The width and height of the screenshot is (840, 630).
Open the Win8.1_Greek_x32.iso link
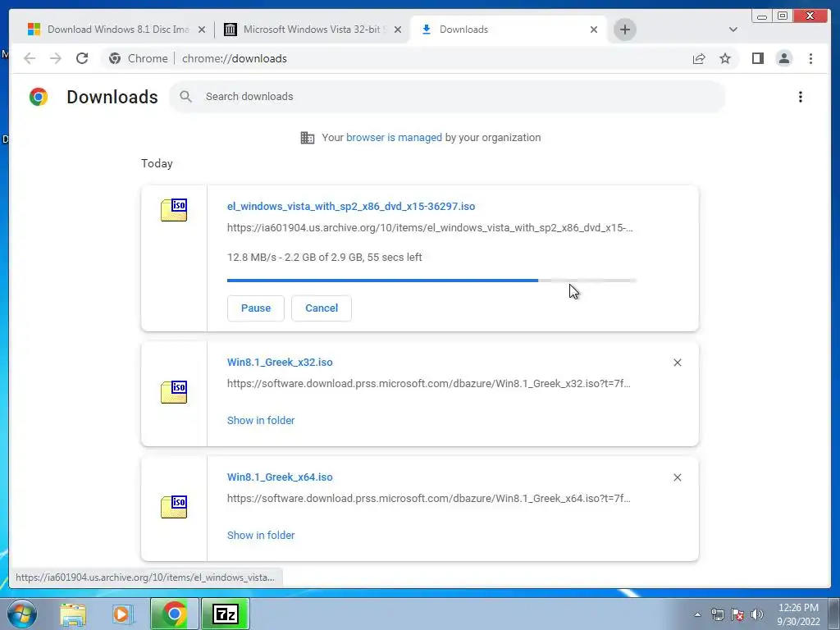(280, 362)
